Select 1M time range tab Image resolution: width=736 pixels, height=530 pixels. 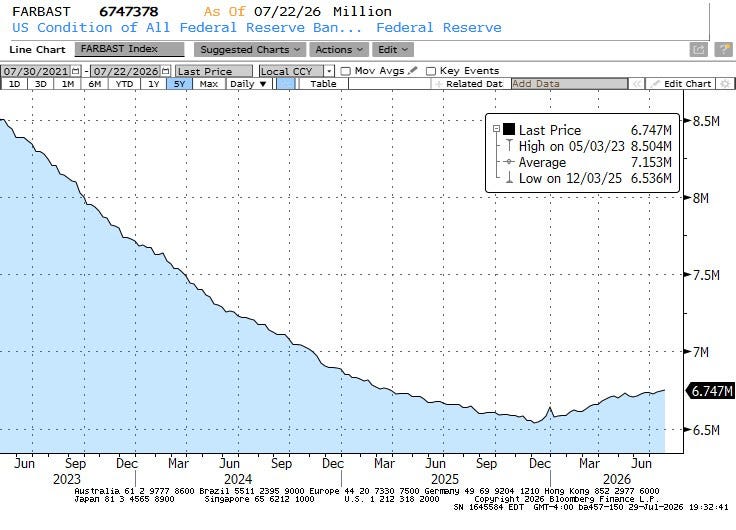click(68, 84)
